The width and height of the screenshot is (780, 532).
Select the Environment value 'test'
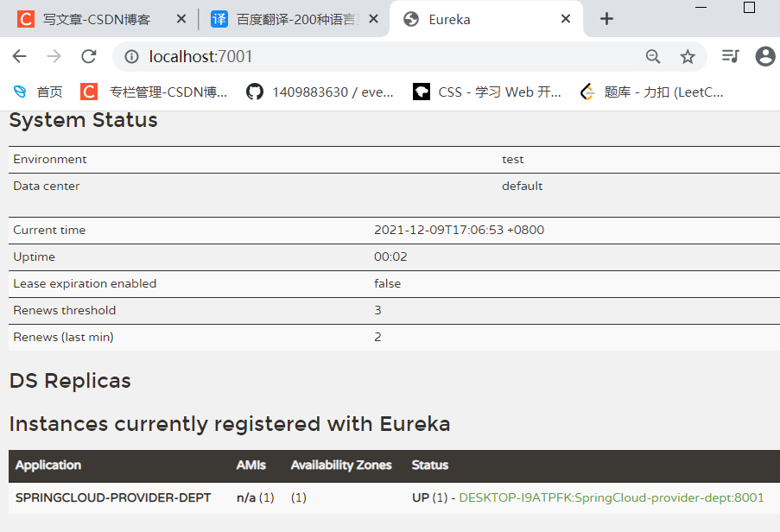[x=512, y=160]
